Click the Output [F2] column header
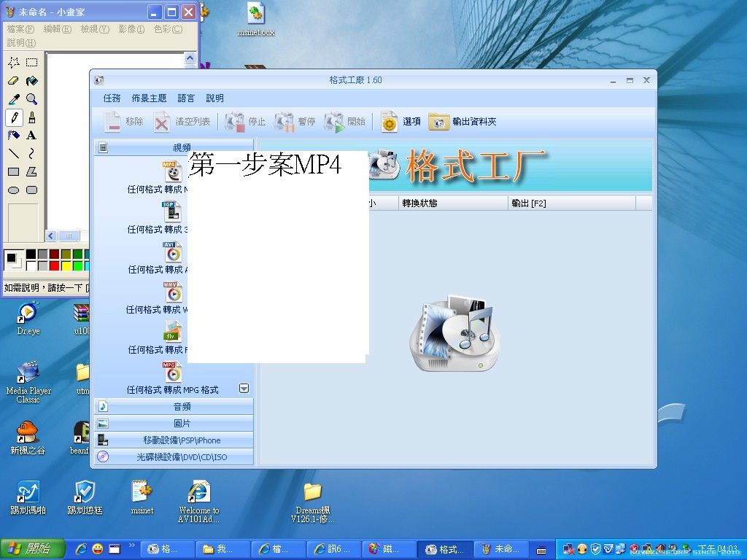Screen dimensions: 747x560 point(528,203)
